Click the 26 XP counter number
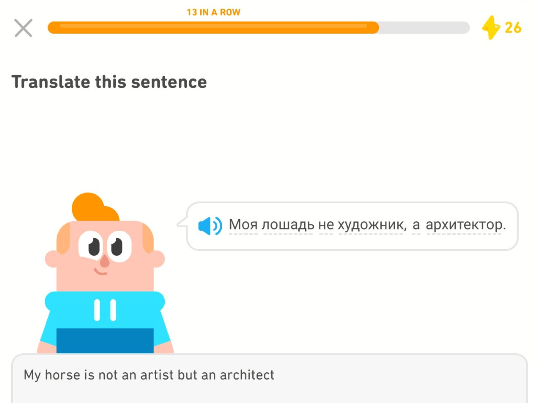 click(x=513, y=28)
